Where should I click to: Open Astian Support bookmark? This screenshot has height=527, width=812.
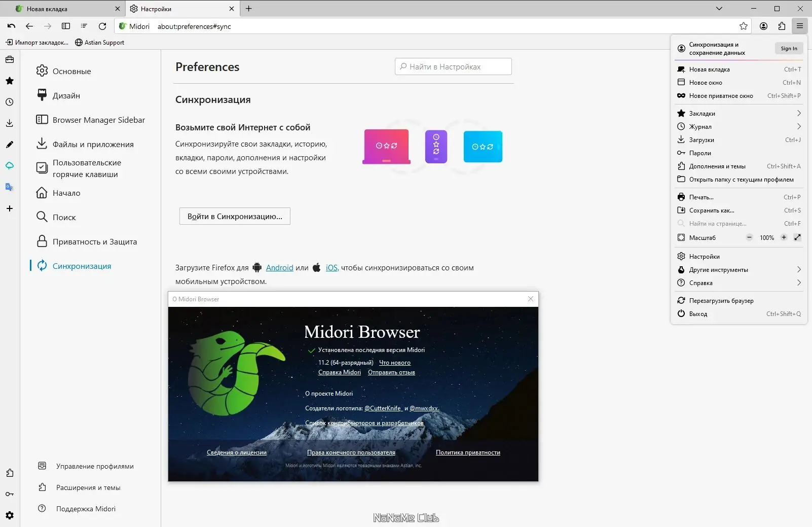99,43
